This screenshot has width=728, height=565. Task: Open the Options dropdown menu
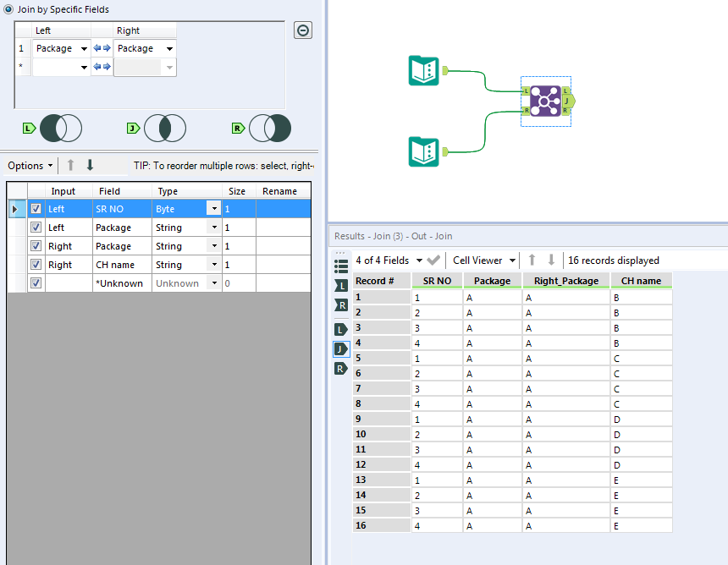click(30, 166)
